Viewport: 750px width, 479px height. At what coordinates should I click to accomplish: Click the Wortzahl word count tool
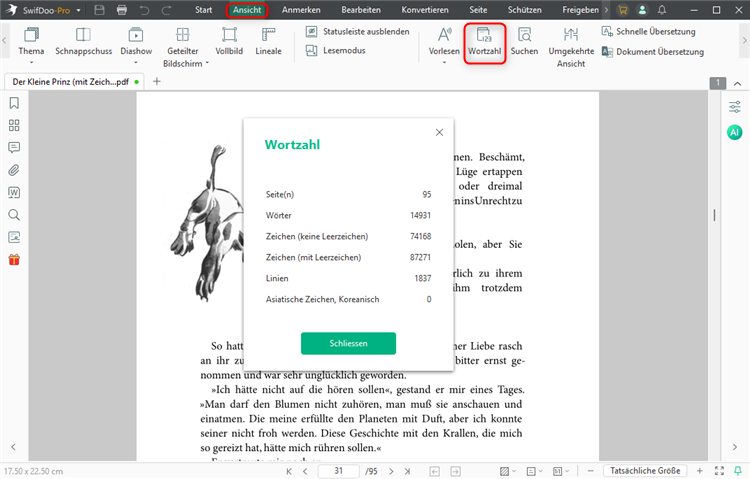[x=485, y=42]
